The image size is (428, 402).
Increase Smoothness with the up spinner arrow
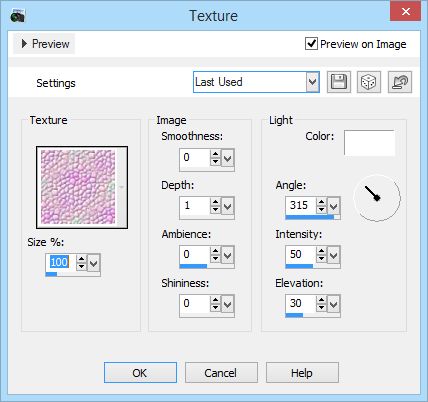pyautogui.click(x=216, y=154)
